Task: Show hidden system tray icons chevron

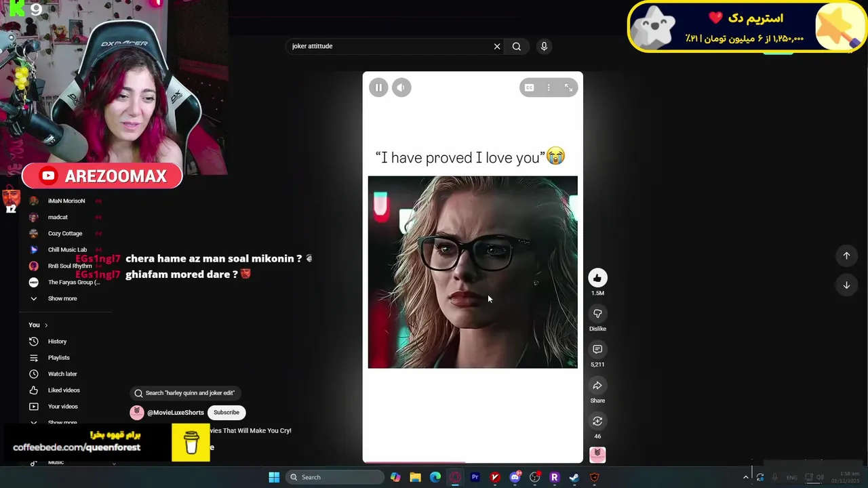Action: pyautogui.click(x=745, y=477)
